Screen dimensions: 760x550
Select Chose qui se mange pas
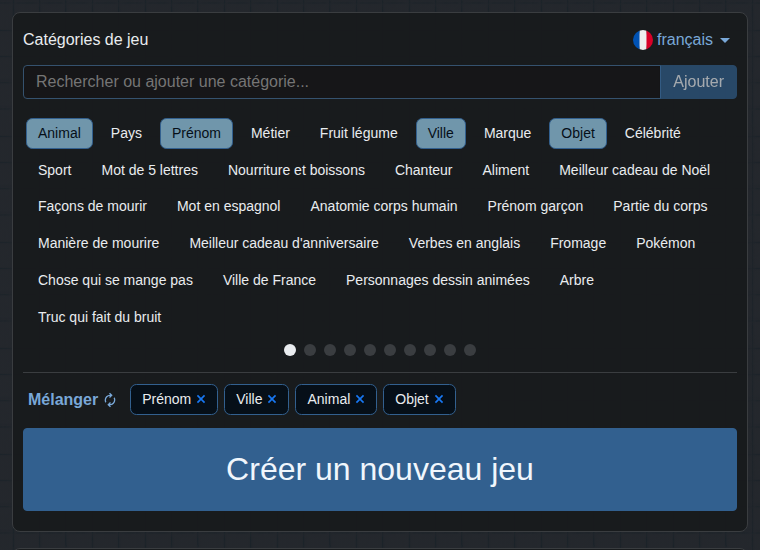coord(115,280)
